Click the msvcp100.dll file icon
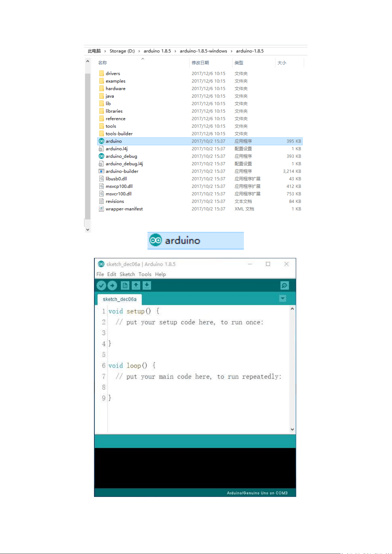 coord(101,186)
